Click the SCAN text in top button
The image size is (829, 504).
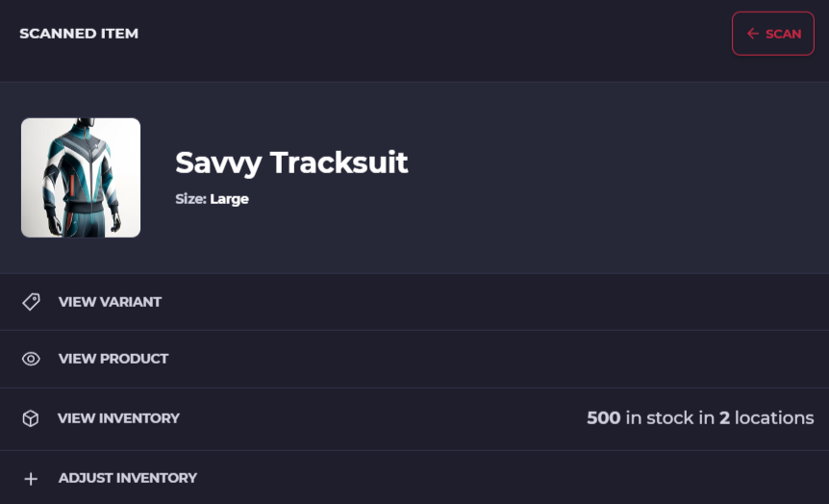point(784,34)
